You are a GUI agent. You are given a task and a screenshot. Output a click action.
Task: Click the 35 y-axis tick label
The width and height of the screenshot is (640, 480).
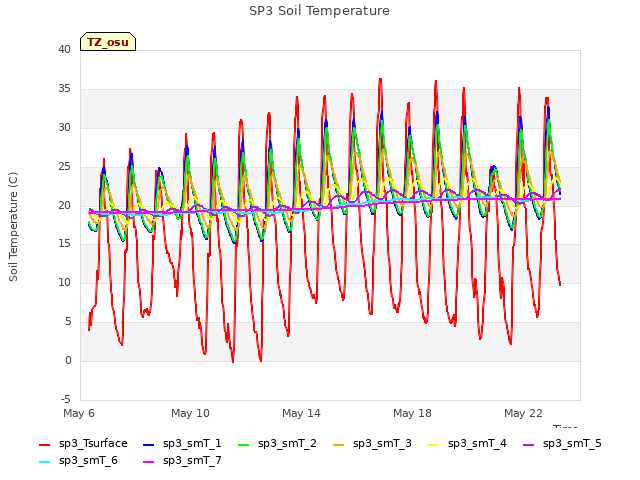[64, 89]
